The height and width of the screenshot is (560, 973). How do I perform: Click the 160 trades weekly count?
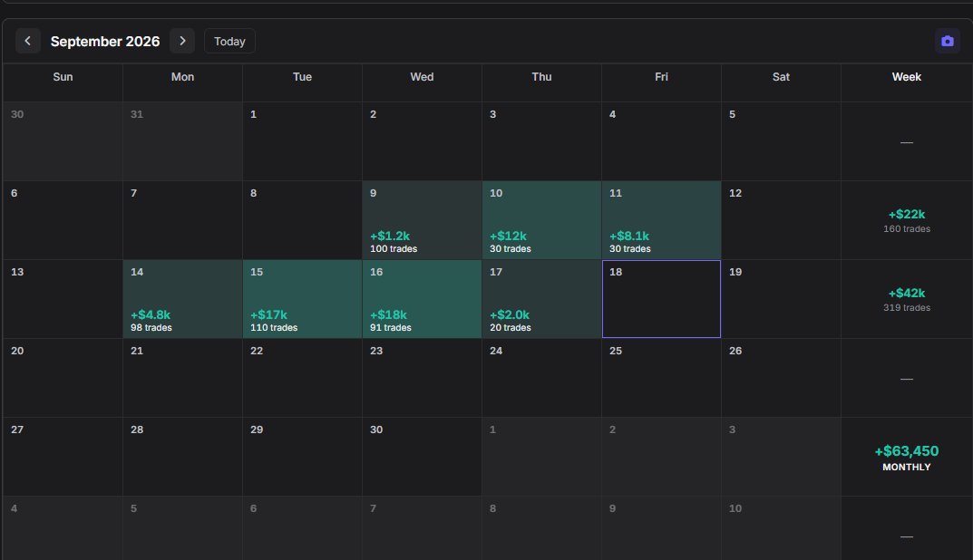click(x=907, y=229)
